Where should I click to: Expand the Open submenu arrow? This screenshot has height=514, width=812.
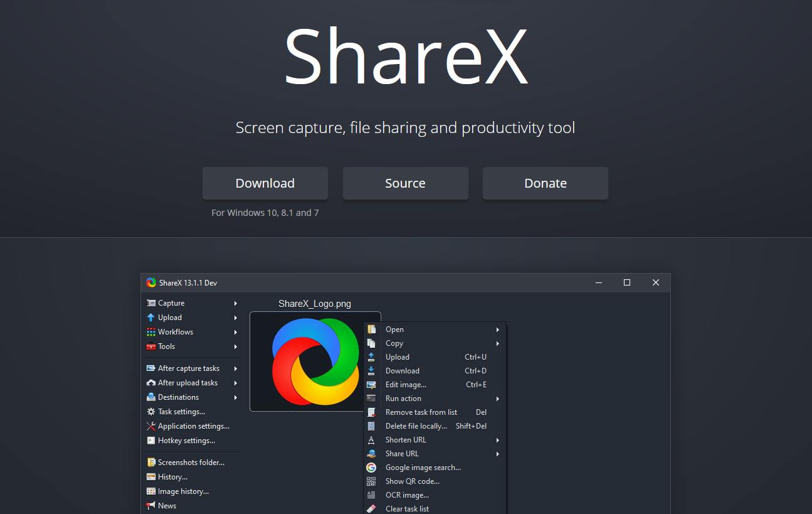tap(498, 329)
